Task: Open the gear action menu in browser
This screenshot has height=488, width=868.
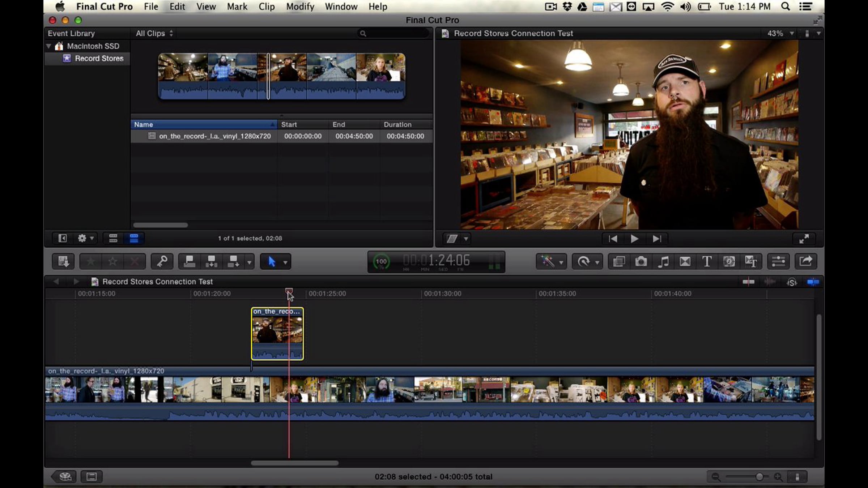Action: click(x=85, y=238)
